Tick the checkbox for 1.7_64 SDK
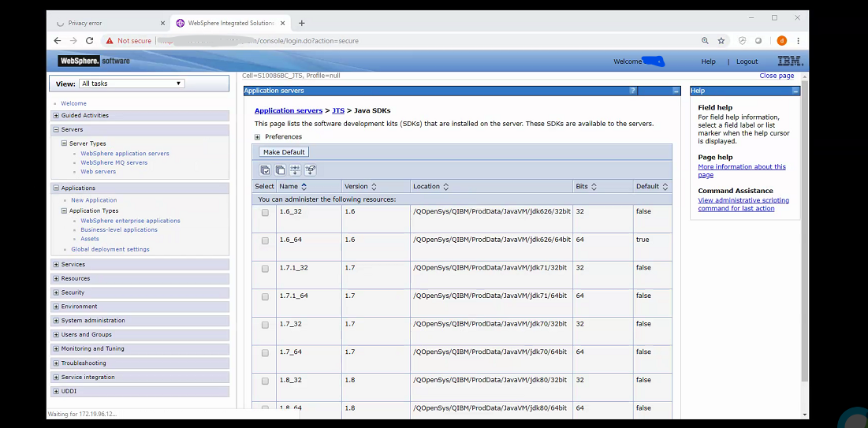868x428 pixels. pos(265,352)
